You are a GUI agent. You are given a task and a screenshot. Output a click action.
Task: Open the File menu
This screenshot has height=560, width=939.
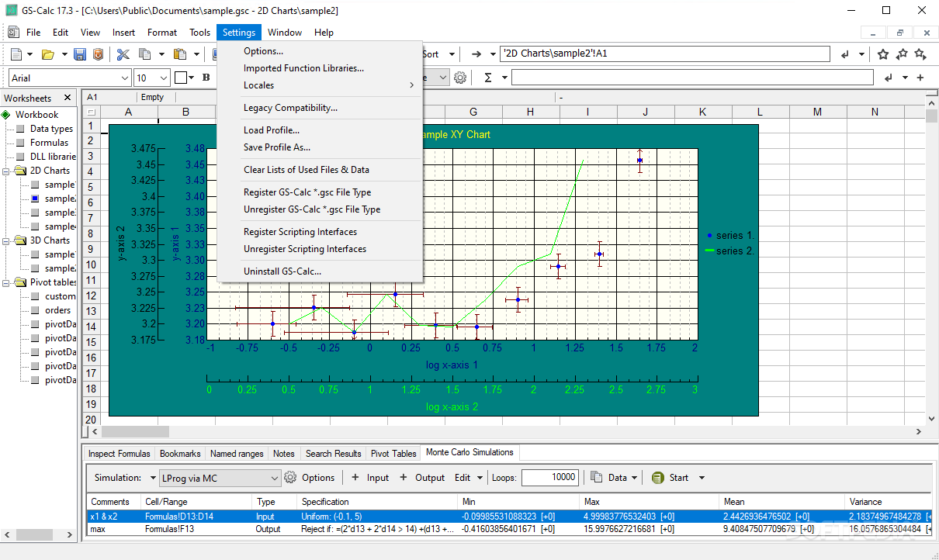(33, 33)
